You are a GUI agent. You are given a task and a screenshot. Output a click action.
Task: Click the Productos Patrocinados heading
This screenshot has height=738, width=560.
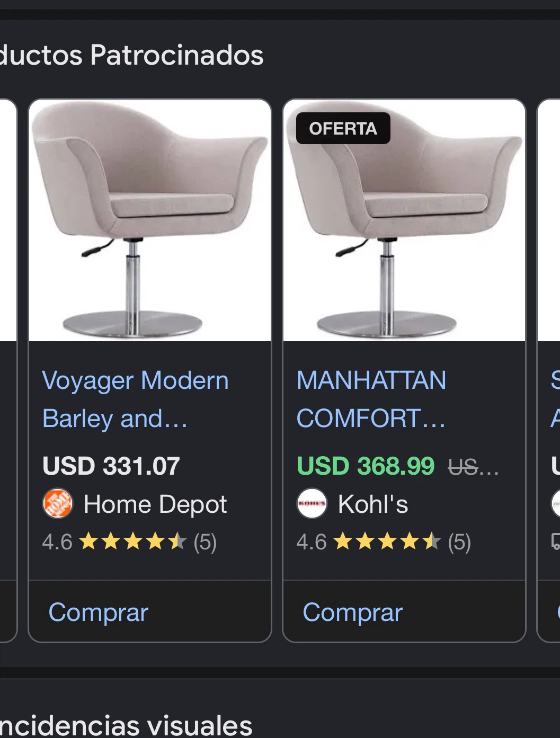(x=131, y=55)
